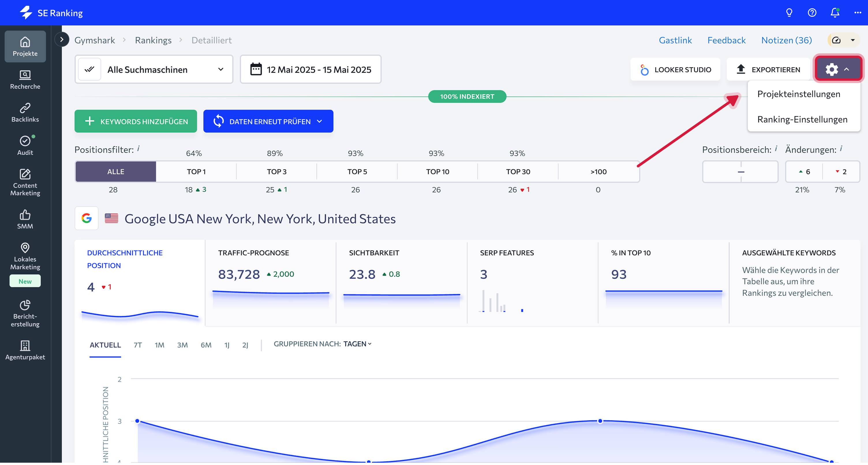868x465 pixels.
Task: Select the Traffic-Prognose metric card
Action: coord(271,283)
